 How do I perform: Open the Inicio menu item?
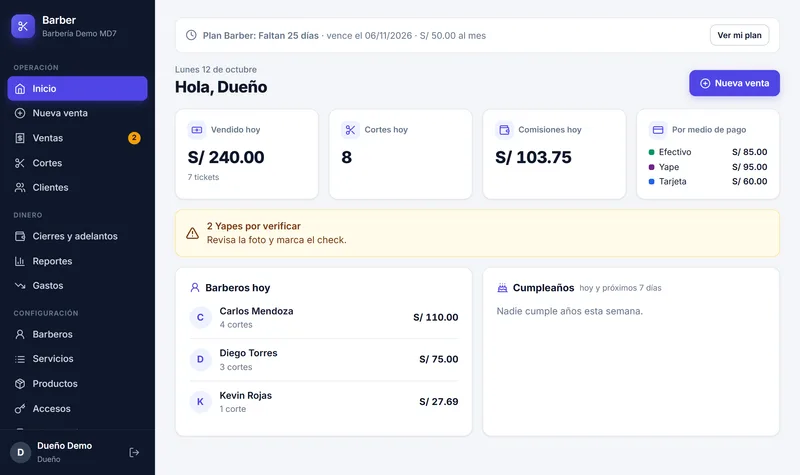(78, 89)
